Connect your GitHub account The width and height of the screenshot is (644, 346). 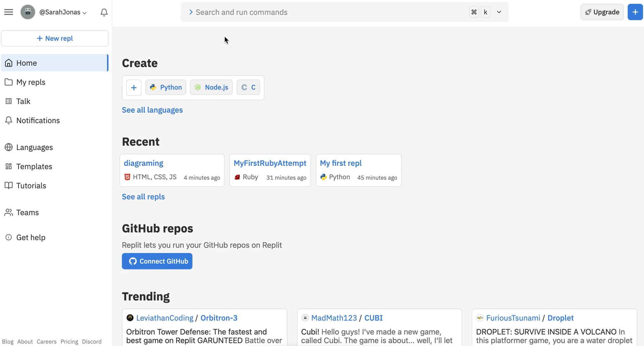click(x=157, y=261)
